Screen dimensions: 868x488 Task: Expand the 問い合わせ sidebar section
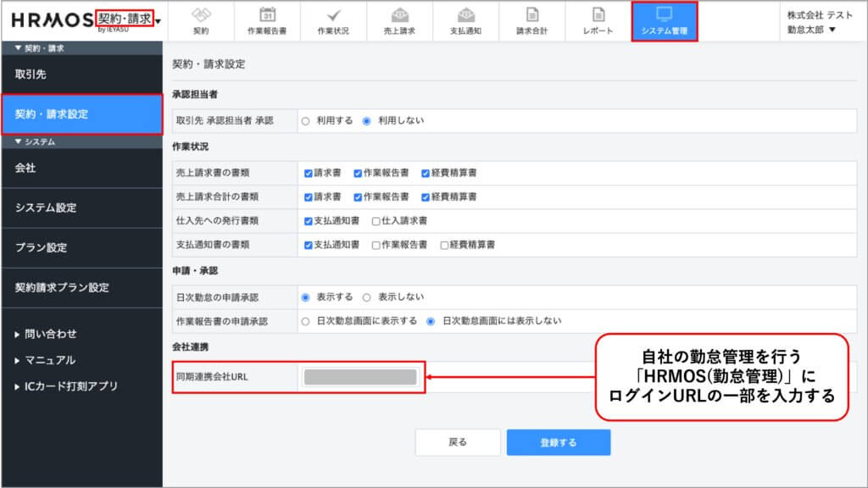point(51,334)
